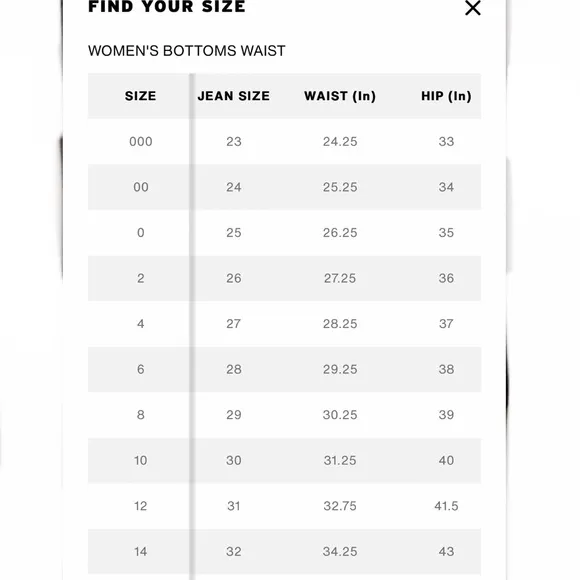Image resolution: width=580 pixels, height=580 pixels.
Task: Click the HIP (In) column header
Action: click(446, 96)
